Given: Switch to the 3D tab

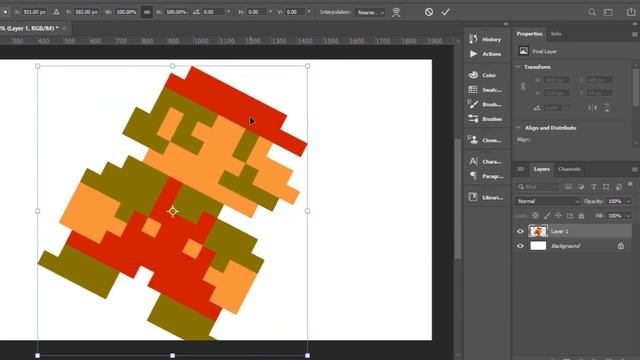Looking at the screenshot, I should click(520, 169).
